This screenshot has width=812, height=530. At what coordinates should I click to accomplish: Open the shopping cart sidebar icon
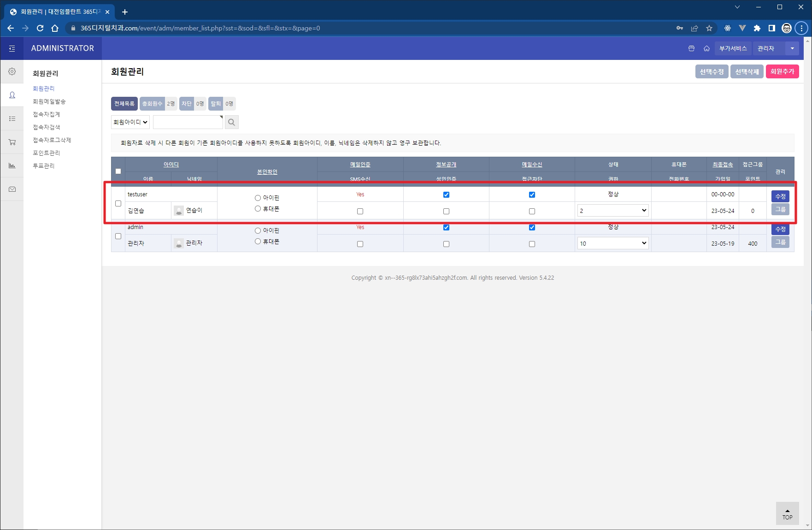pyautogui.click(x=12, y=142)
